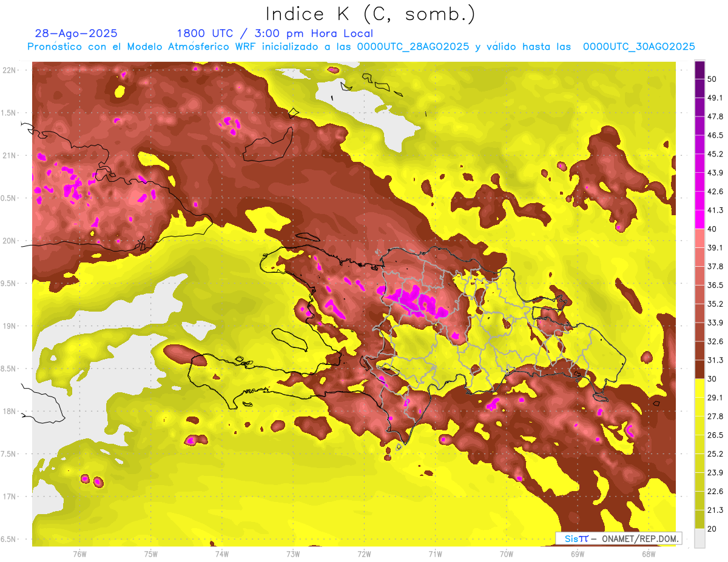Click the colorbar value '29.1'

[x=715, y=397]
